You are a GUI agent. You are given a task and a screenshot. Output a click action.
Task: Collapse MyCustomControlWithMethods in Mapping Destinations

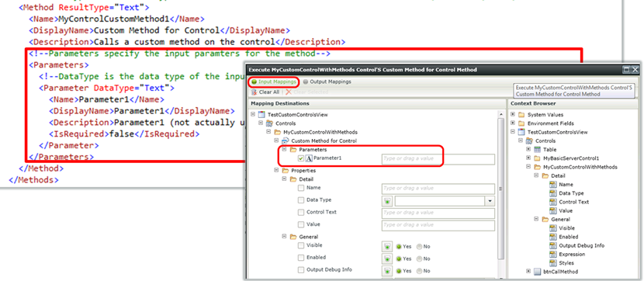tap(268, 132)
